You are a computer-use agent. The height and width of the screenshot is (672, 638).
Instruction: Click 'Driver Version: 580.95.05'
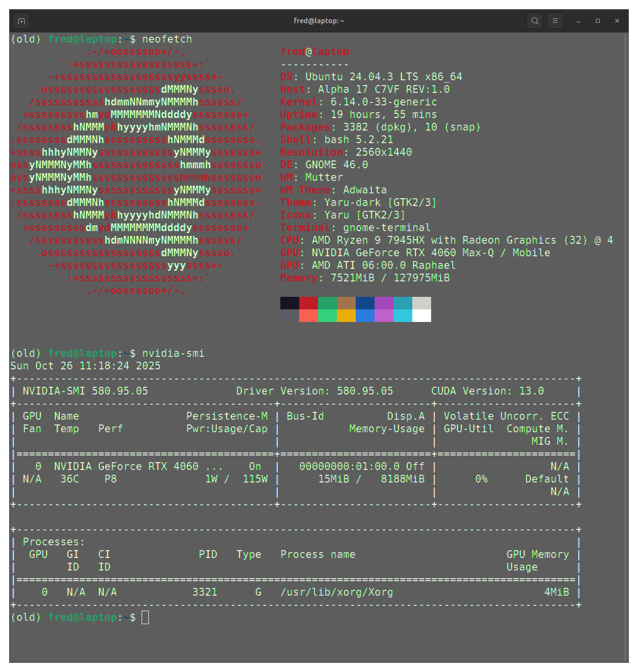pyautogui.click(x=315, y=391)
